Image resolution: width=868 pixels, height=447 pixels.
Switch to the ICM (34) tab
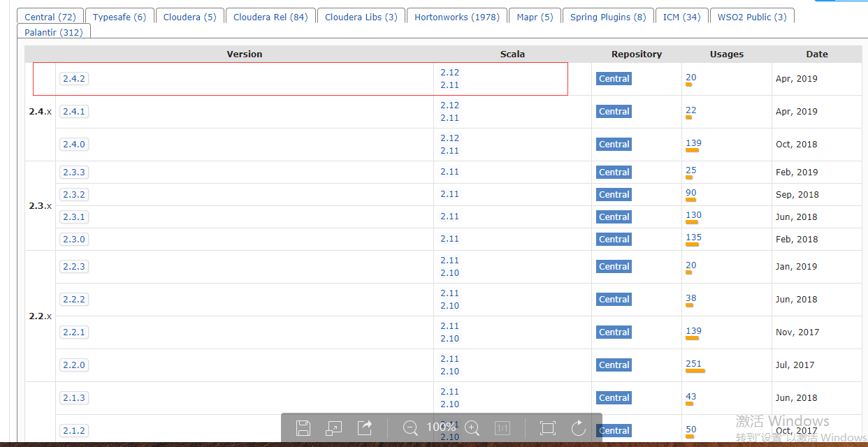pyautogui.click(x=682, y=17)
